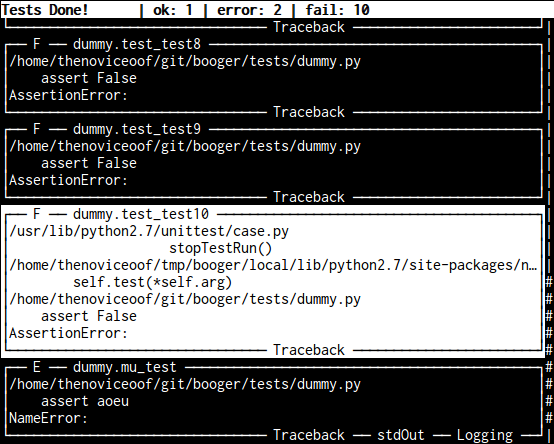Click the fail: 10 counter in status bar
Screen dimensions: 554x444
[x=337, y=10]
